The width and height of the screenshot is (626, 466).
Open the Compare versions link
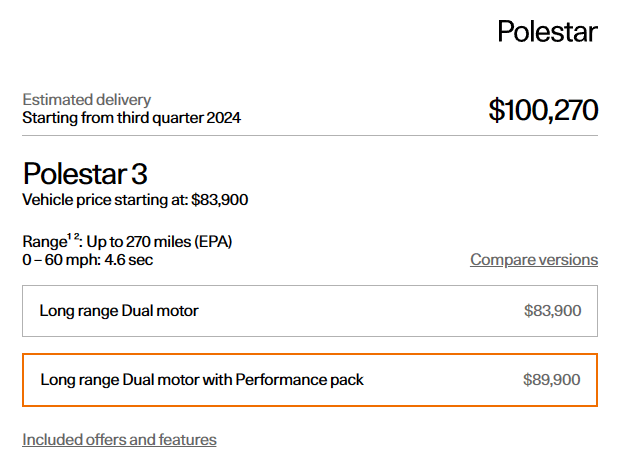[534, 260]
